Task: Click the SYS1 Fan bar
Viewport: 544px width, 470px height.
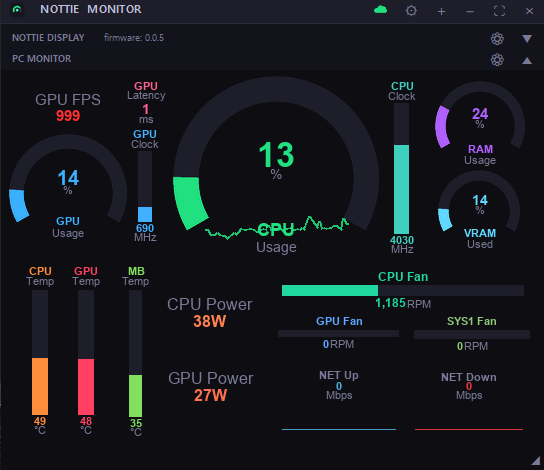Action: click(x=472, y=334)
